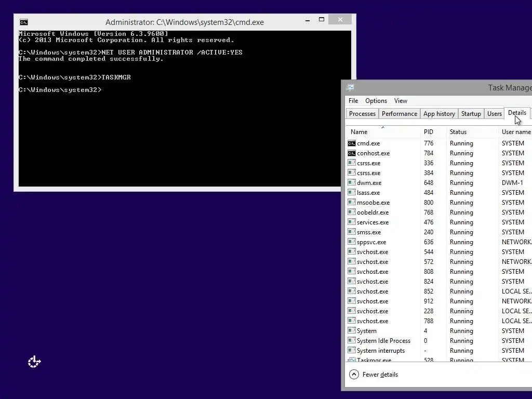The width and height of the screenshot is (532, 399).
Task: Collapse Task Manager with Fewer details arrow
Action: [354, 374]
